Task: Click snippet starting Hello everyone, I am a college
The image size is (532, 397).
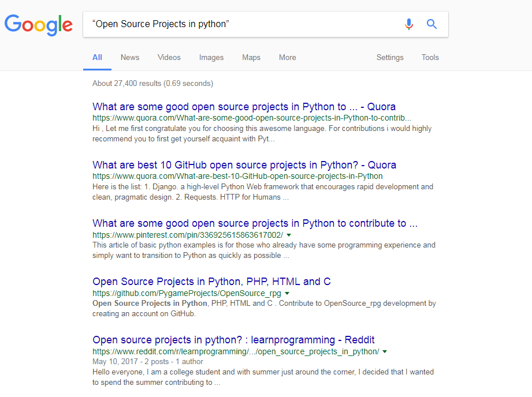Action: (x=263, y=377)
